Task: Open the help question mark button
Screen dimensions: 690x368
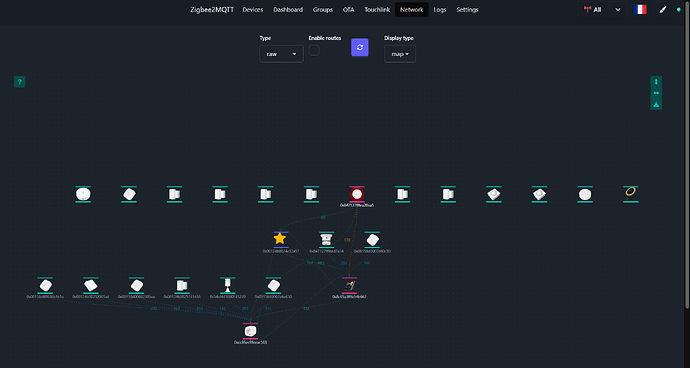Action: pos(19,82)
